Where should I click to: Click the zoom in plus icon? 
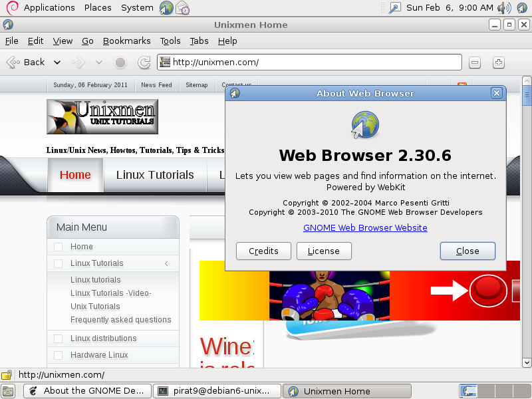tap(498, 63)
